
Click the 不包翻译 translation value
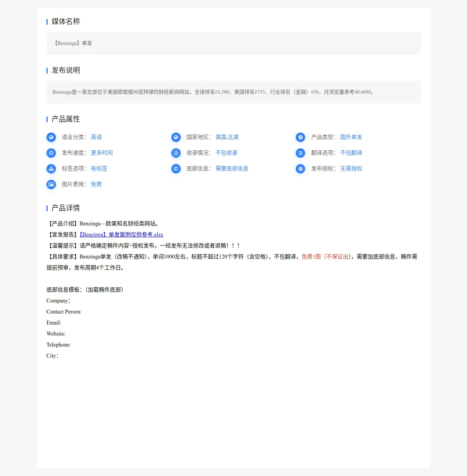[351, 153]
